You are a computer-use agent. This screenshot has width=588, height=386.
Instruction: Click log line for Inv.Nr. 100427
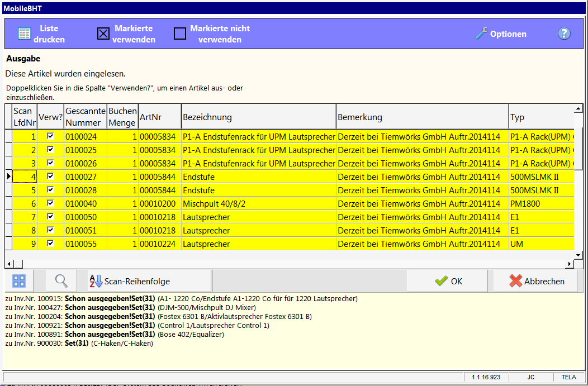pyautogui.click(x=130, y=308)
